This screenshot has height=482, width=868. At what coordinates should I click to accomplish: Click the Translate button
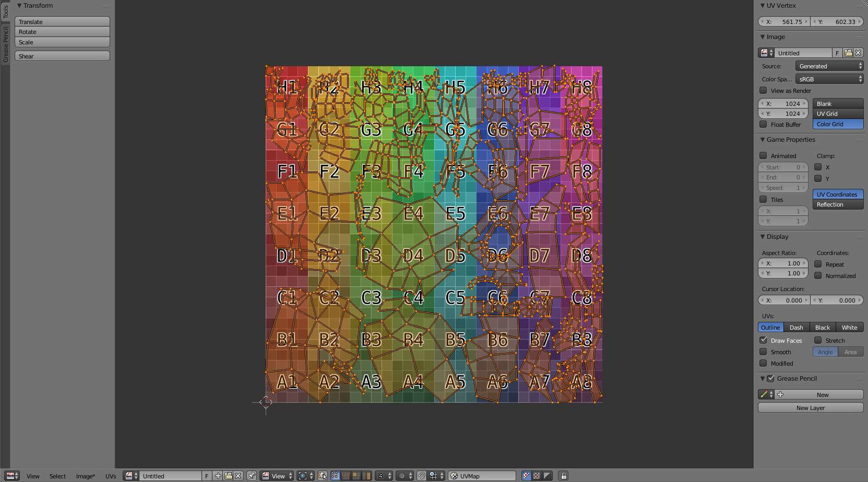[x=62, y=22]
